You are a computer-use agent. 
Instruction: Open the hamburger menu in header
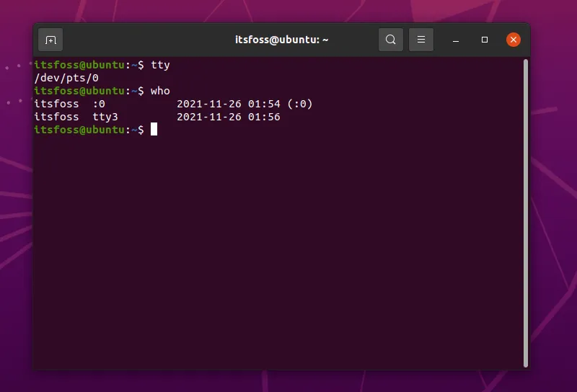(x=421, y=40)
